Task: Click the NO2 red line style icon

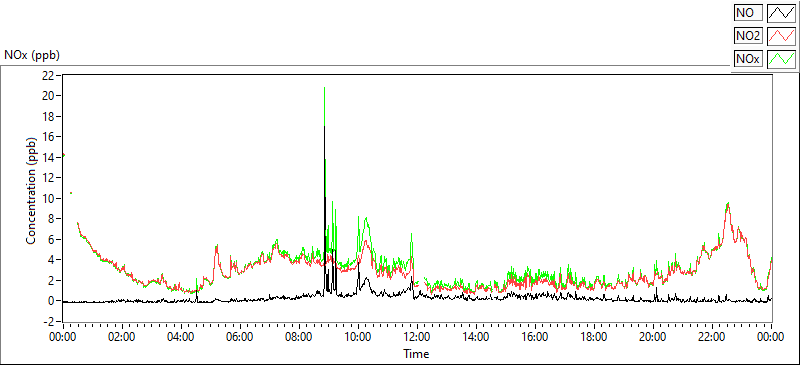Action: (x=781, y=36)
